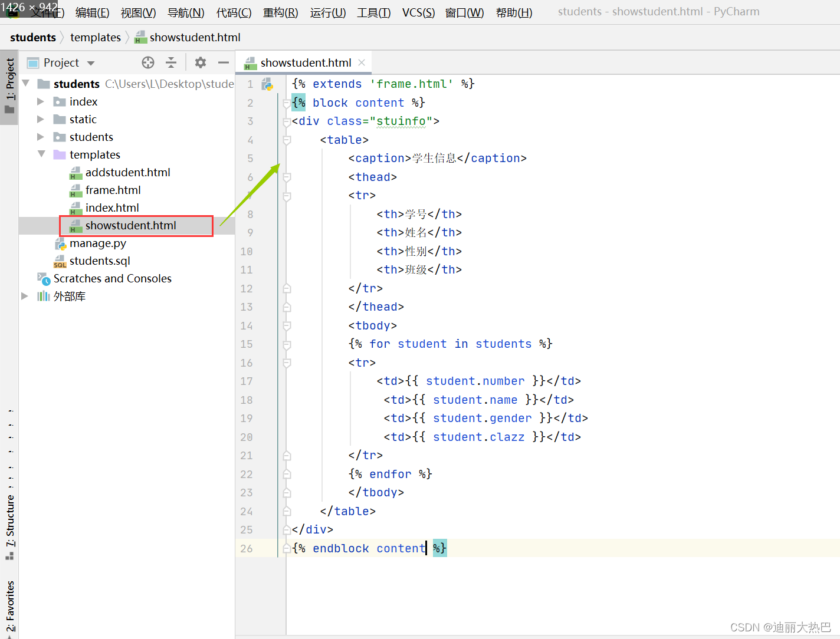The image size is (840, 639).
Task: Click the manage.py Python file icon
Action: [x=60, y=243]
